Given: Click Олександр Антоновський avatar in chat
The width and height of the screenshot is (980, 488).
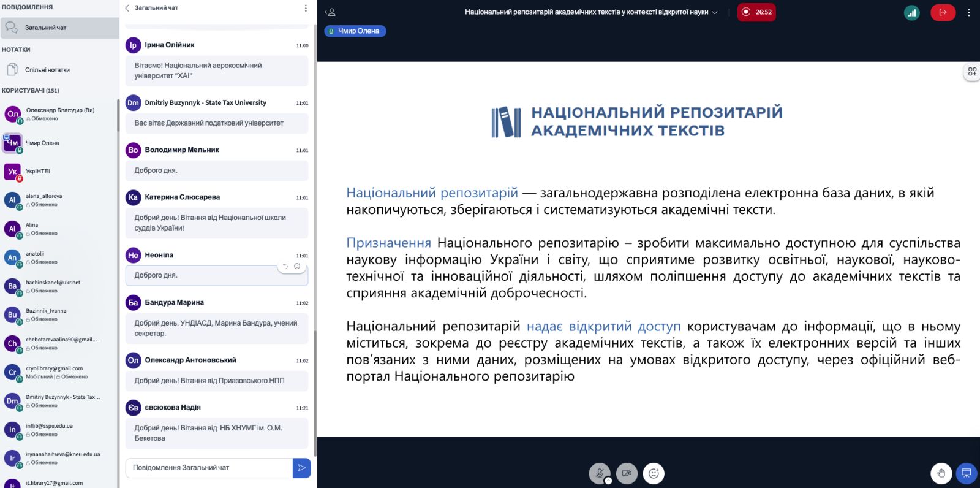Looking at the screenshot, I should click(x=133, y=360).
